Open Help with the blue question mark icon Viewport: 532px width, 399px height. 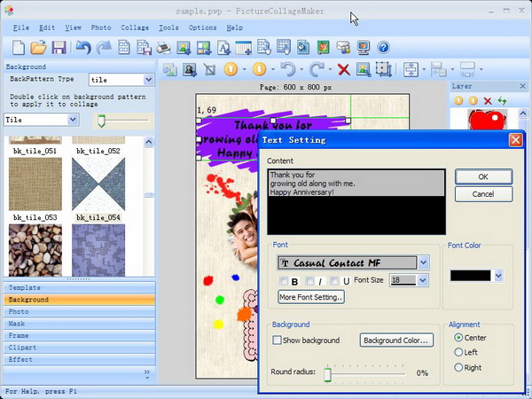tap(384, 47)
